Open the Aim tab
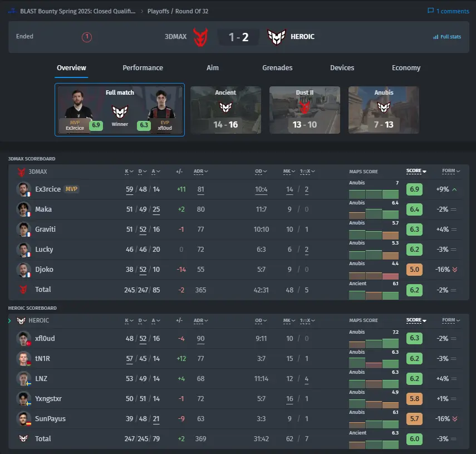 click(213, 68)
